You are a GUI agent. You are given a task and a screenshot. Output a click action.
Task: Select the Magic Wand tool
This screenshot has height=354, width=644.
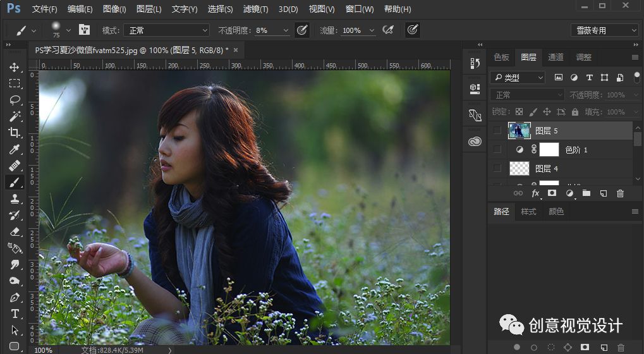[x=15, y=116]
